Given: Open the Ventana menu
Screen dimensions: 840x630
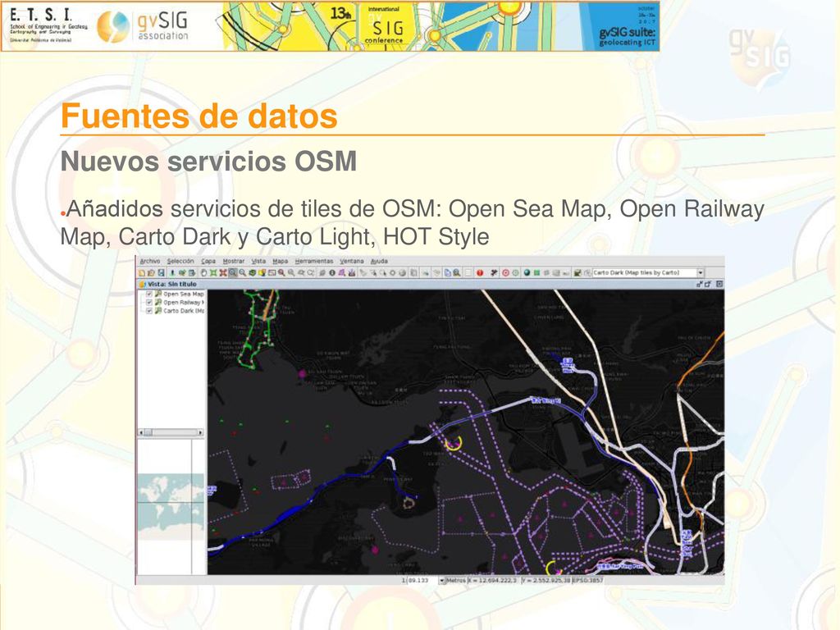Looking at the screenshot, I should point(352,261).
